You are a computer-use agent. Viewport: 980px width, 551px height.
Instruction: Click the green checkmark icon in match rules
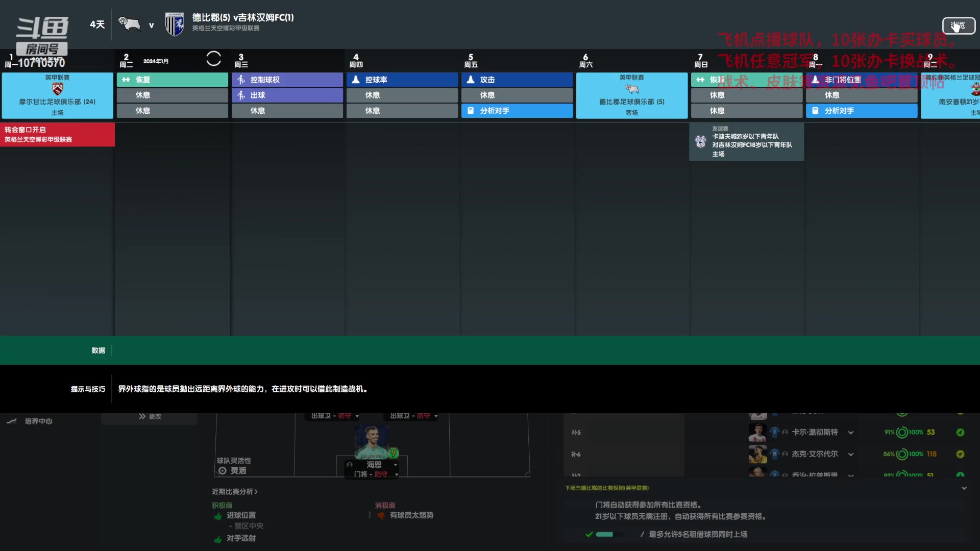click(589, 534)
